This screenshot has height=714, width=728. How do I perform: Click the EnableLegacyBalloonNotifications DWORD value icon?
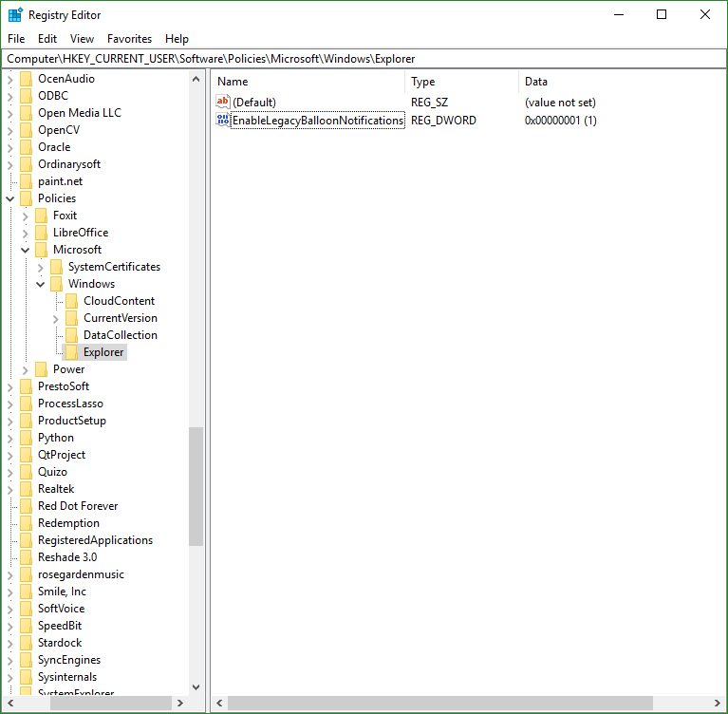[223, 121]
